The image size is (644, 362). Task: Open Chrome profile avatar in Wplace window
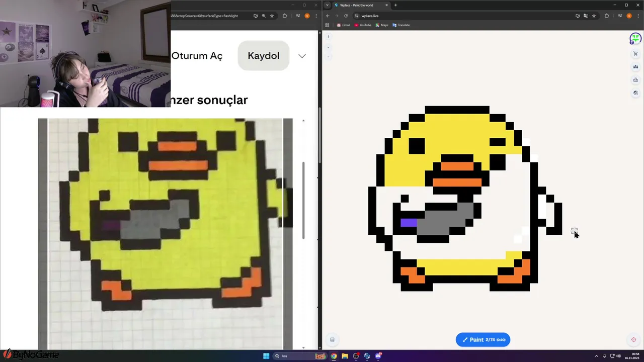coord(629,16)
